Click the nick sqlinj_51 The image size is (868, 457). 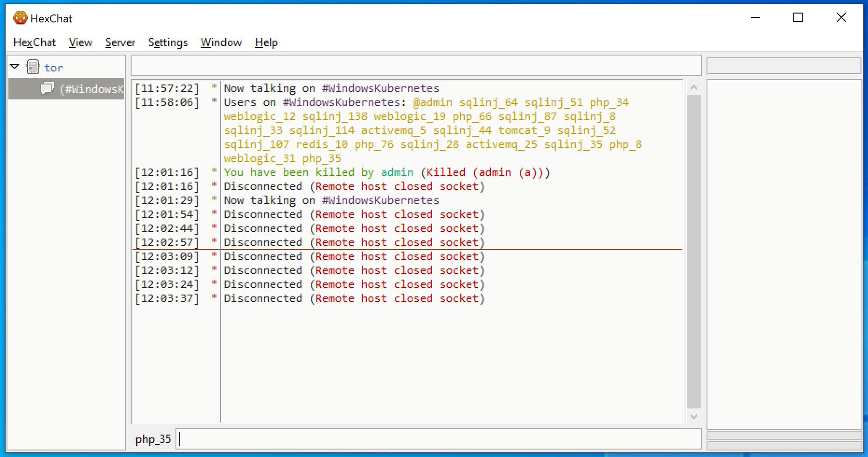(554, 102)
